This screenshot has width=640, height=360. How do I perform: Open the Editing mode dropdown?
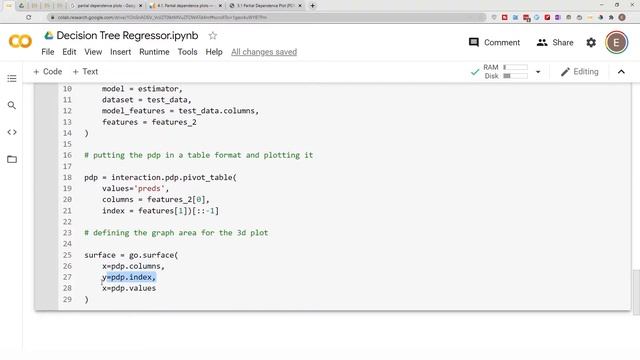580,72
